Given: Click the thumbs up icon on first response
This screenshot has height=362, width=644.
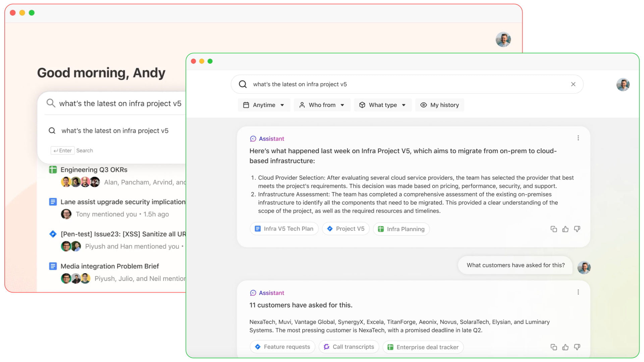Looking at the screenshot, I should coord(565,229).
